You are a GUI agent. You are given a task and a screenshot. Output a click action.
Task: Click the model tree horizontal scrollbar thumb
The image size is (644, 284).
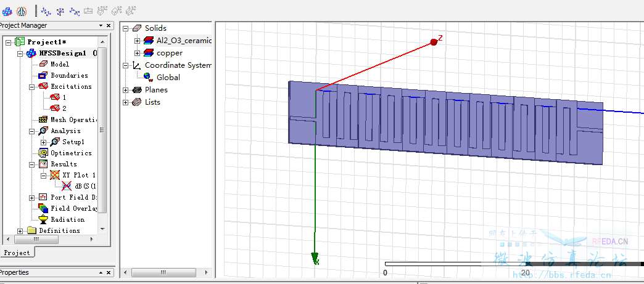point(163,272)
